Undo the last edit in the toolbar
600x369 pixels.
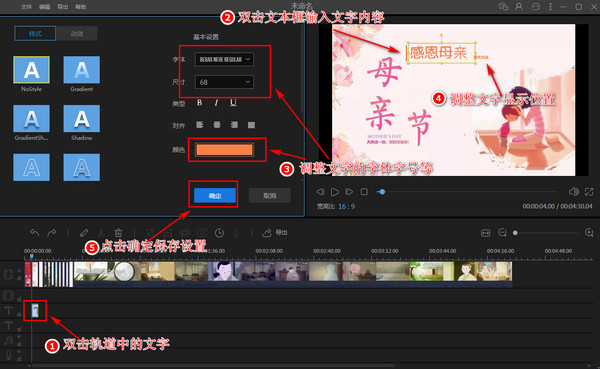point(34,233)
